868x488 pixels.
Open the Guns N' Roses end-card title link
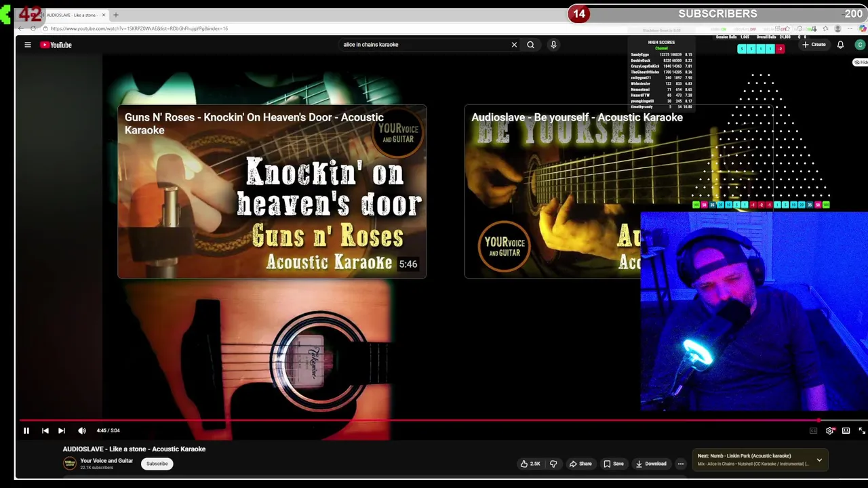[x=254, y=123]
